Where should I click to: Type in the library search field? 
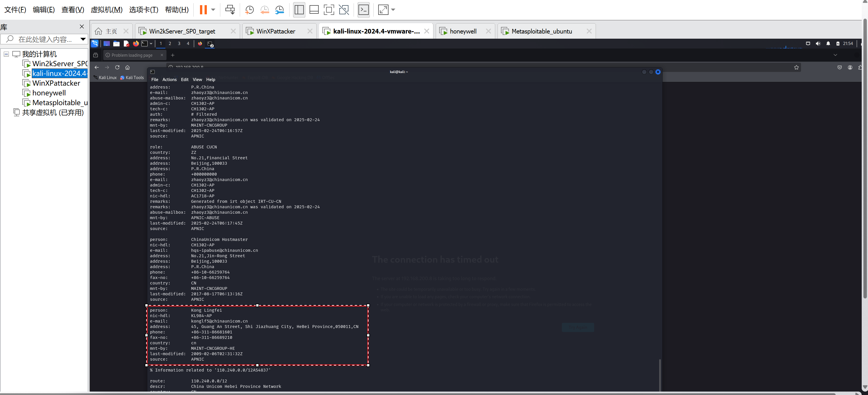tap(45, 39)
